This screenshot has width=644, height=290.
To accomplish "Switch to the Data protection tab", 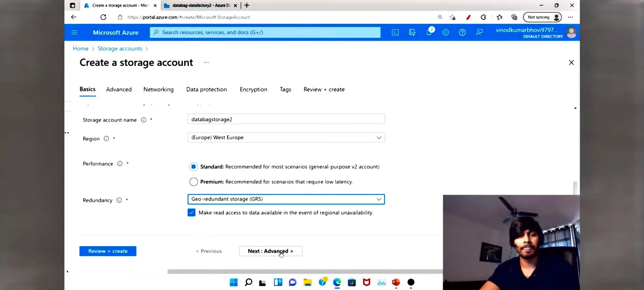I will tap(207, 89).
